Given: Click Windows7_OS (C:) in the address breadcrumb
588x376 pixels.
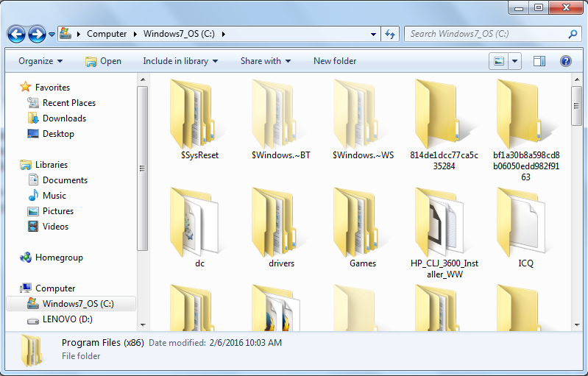Looking at the screenshot, I should pyautogui.click(x=179, y=34).
